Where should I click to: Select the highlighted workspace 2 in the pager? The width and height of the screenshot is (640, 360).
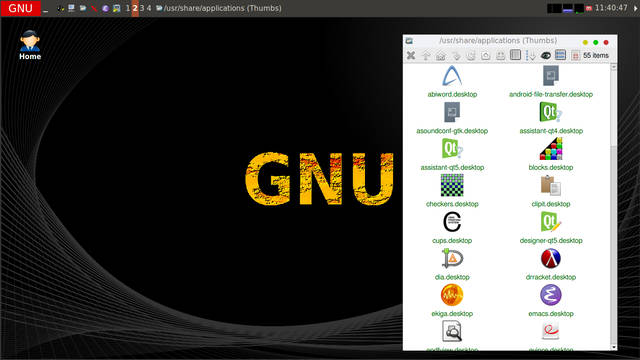click(x=135, y=8)
